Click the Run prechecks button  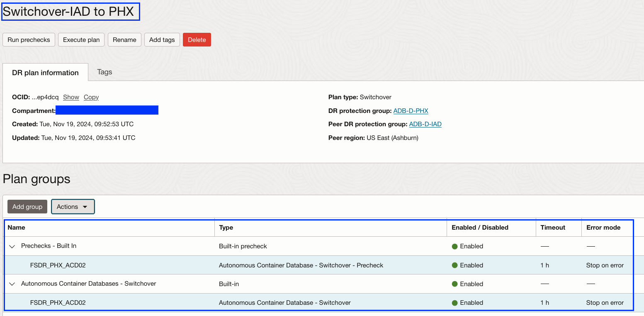coord(29,40)
